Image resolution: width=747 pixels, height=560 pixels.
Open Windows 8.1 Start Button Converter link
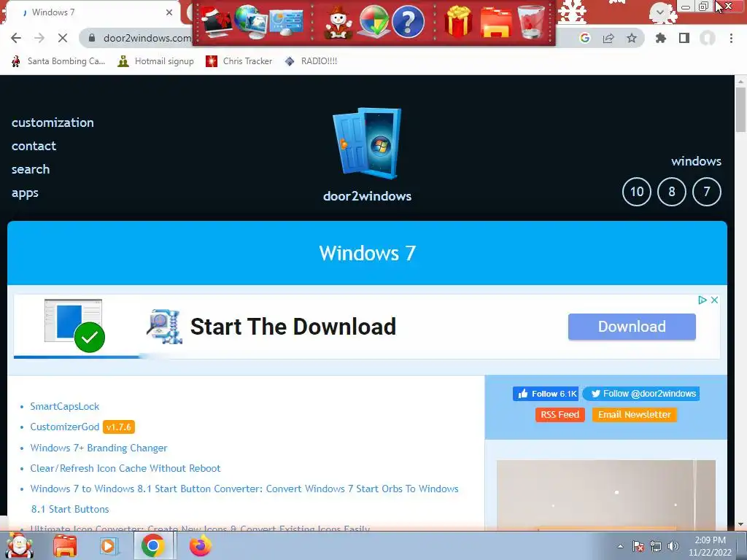click(x=244, y=499)
